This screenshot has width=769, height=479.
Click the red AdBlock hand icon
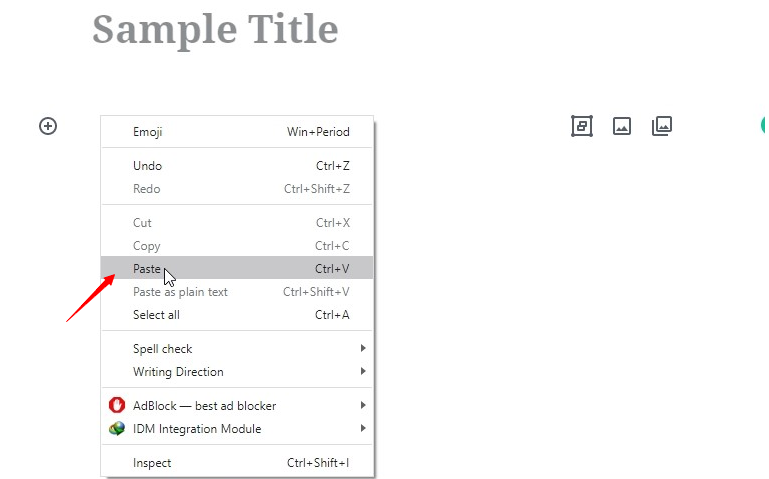117,405
